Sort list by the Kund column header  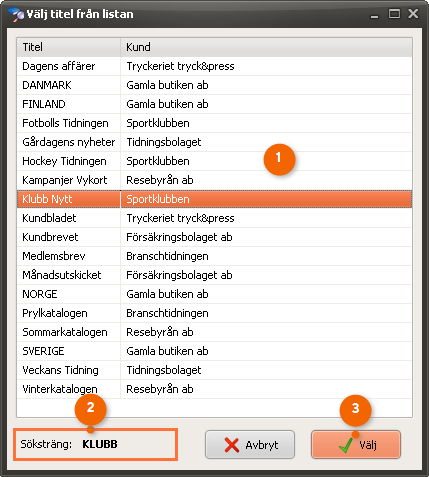click(266, 47)
